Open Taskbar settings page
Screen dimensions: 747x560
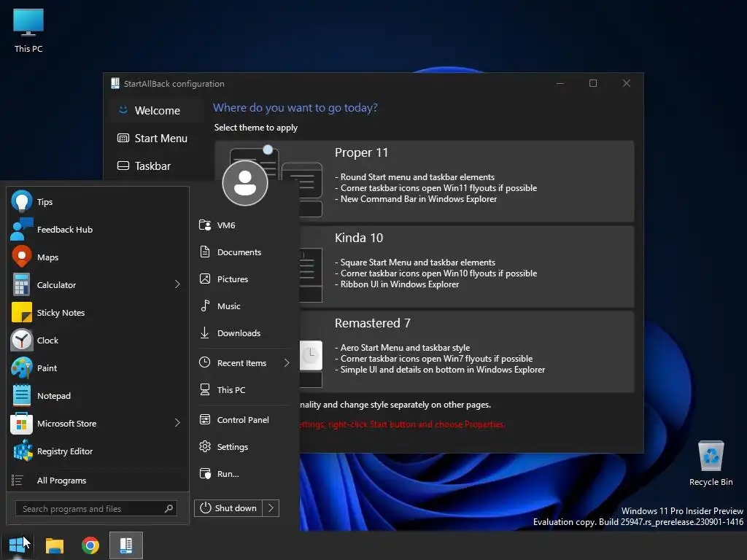[158, 166]
